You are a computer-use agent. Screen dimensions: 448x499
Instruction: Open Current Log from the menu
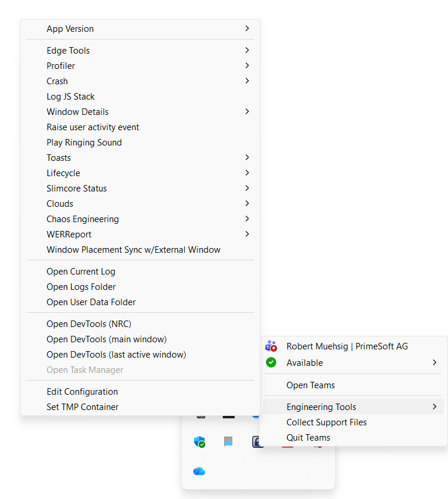click(81, 272)
